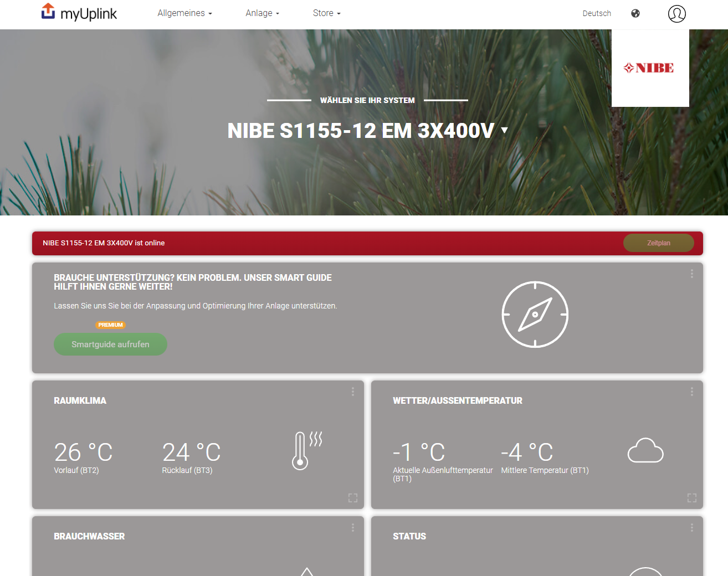Click the BRAUCHWASSER heading
The height and width of the screenshot is (576, 728).
click(89, 536)
